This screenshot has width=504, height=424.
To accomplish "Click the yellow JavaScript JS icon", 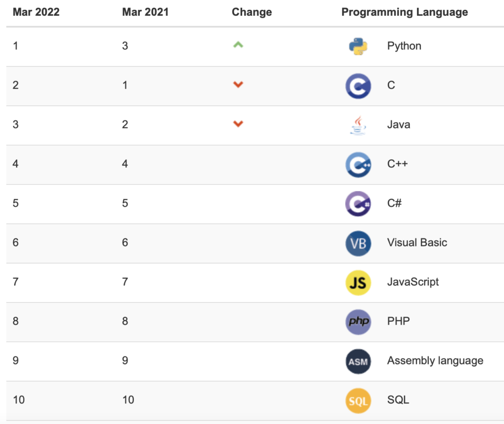I will [x=358, y=282].
